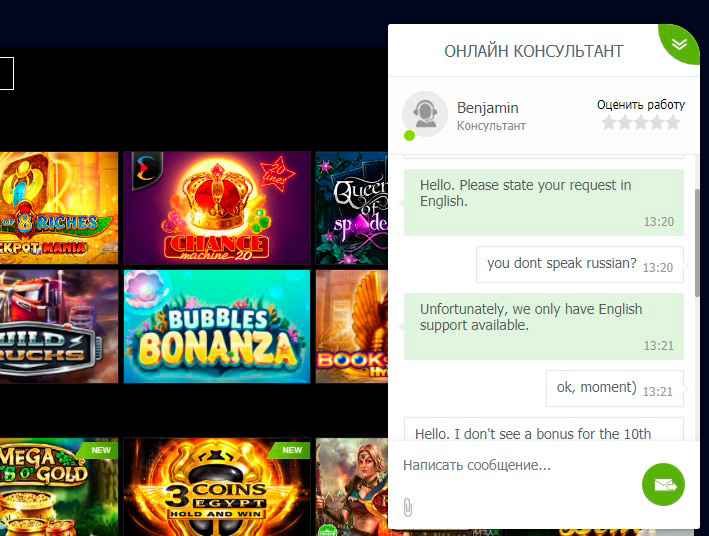Viewport: 709px width, 536px height.
Task: Open the Mega Pots o' Gold slot
Action: pyautogui.click(x=58, y=487)
